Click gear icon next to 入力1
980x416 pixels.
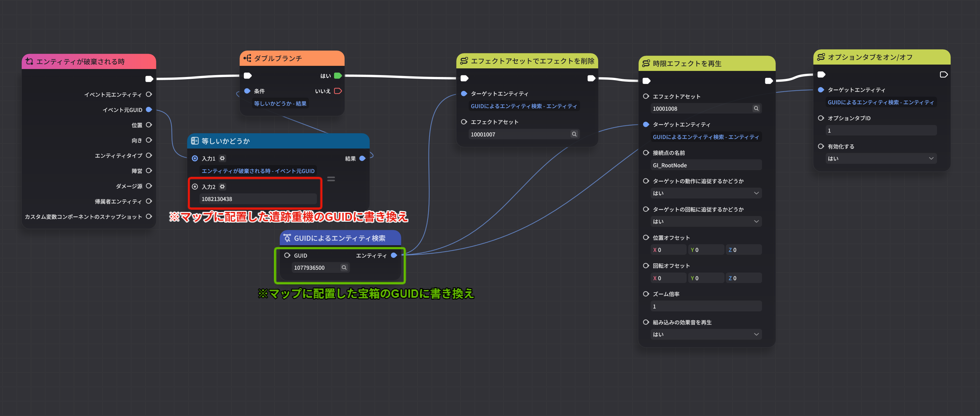[x=222, y=158]
